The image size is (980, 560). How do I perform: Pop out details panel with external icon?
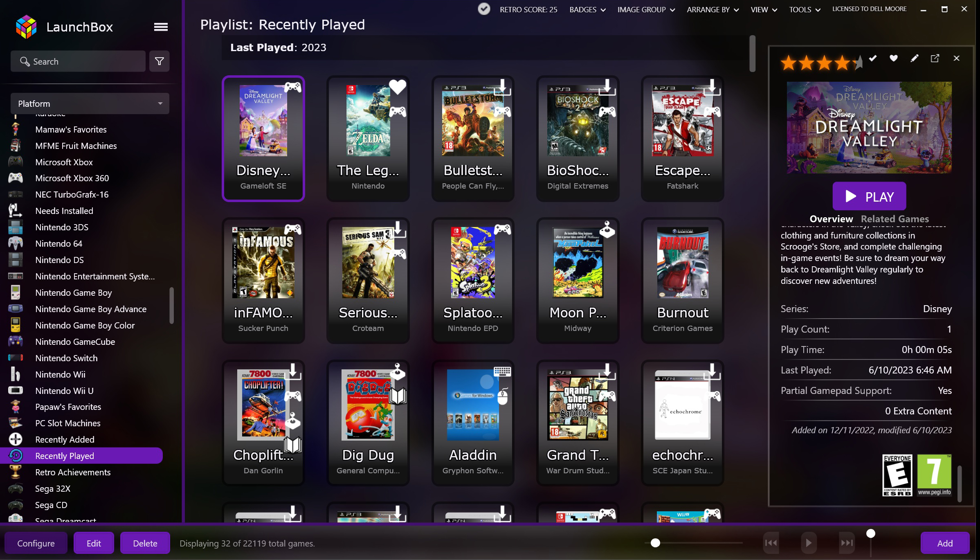point(935,58)
